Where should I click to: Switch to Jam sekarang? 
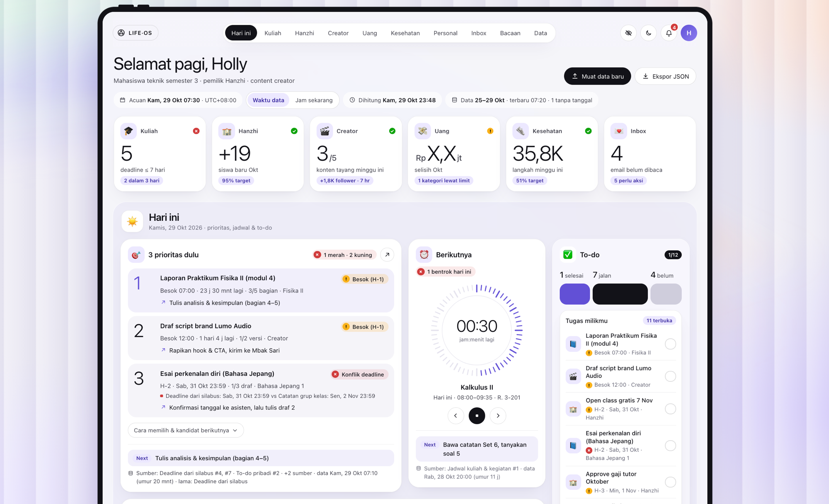pos(314,100)
